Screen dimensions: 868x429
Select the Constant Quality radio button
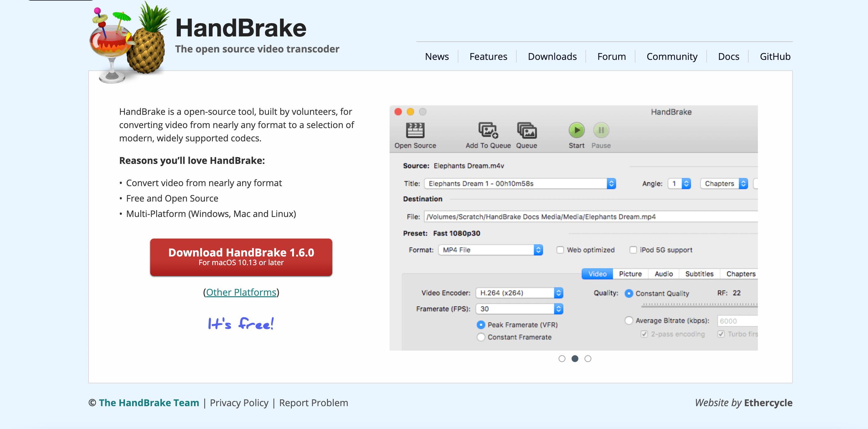coord(629,294)
